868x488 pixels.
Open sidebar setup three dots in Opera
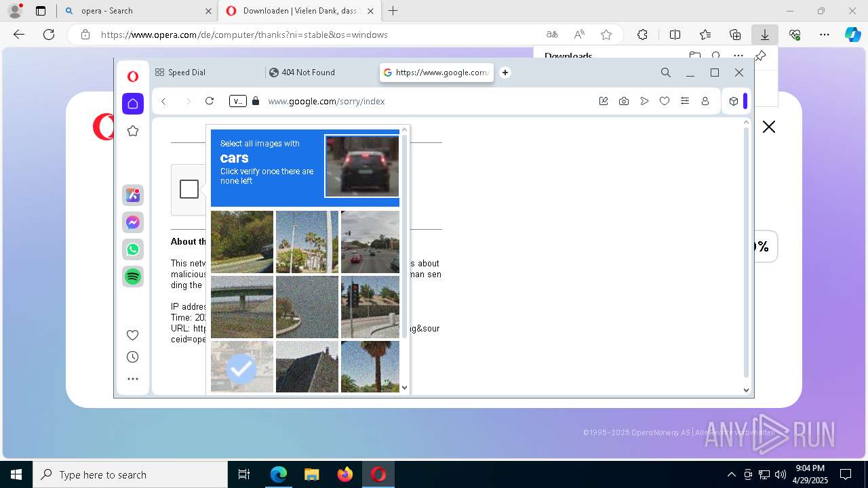[x=133, y=379]
